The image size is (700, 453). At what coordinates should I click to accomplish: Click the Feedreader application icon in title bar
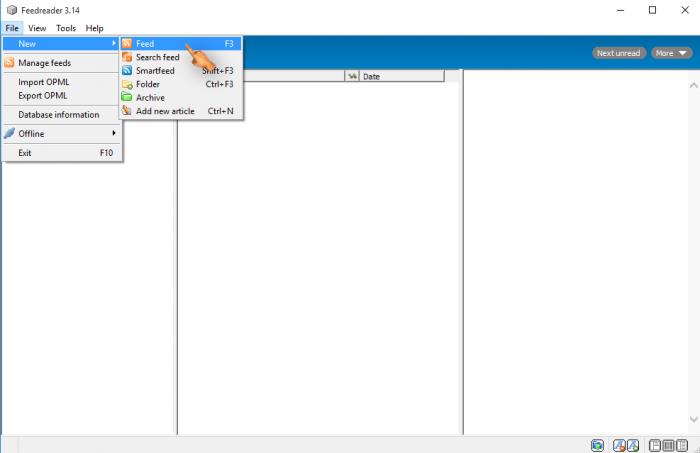pos(12,10)
